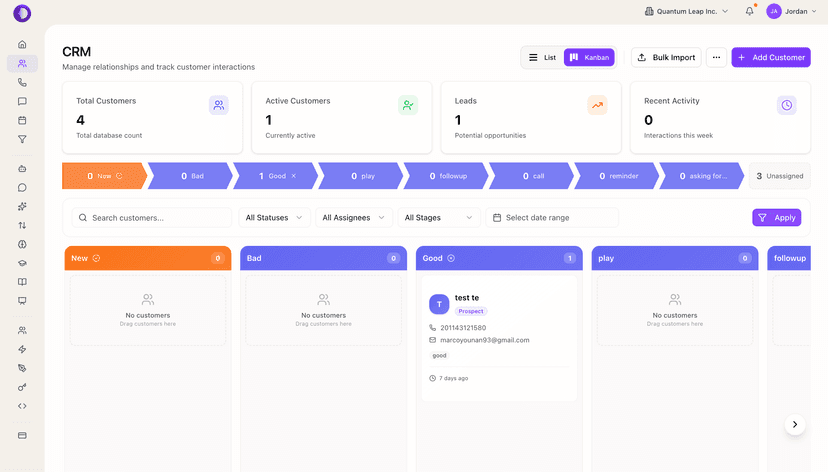
Task: Open the tag sidebar icon
Action: pos(22,368)
